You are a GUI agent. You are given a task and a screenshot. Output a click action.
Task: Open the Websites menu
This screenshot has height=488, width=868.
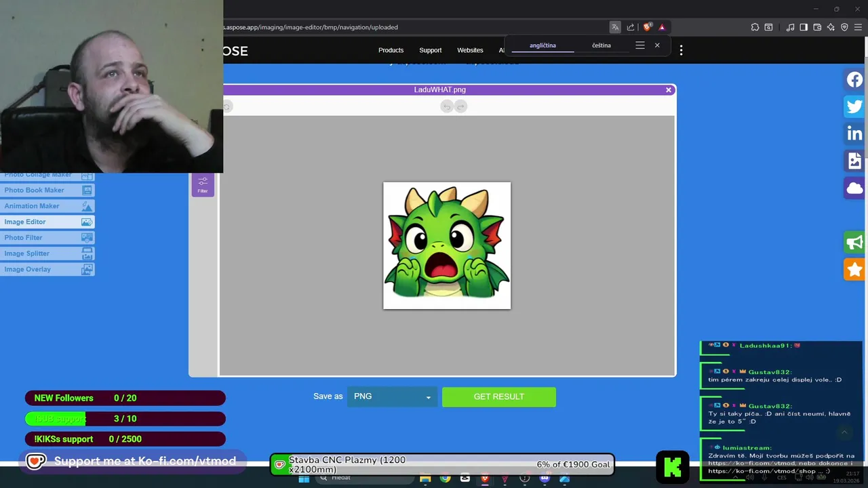point(470,50)
